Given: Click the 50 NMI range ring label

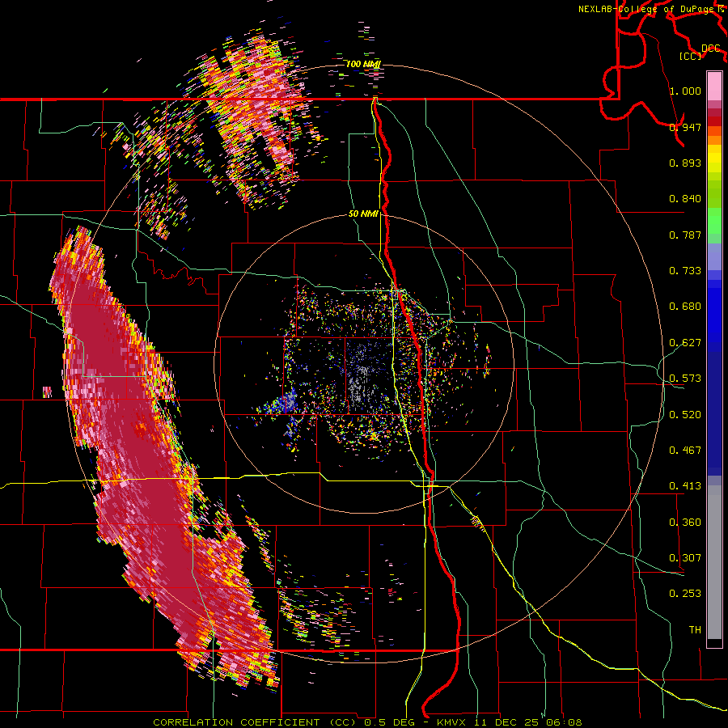Looking at the screenshot, I should pyautogui.click(x=363, y=214).
